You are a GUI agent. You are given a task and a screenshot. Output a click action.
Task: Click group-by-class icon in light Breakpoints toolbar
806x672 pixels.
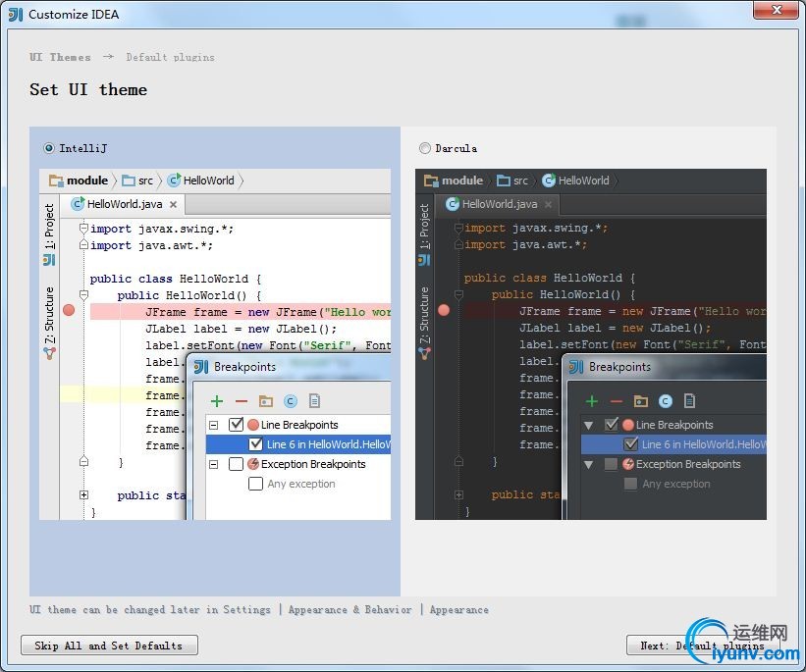click(291, 400)
